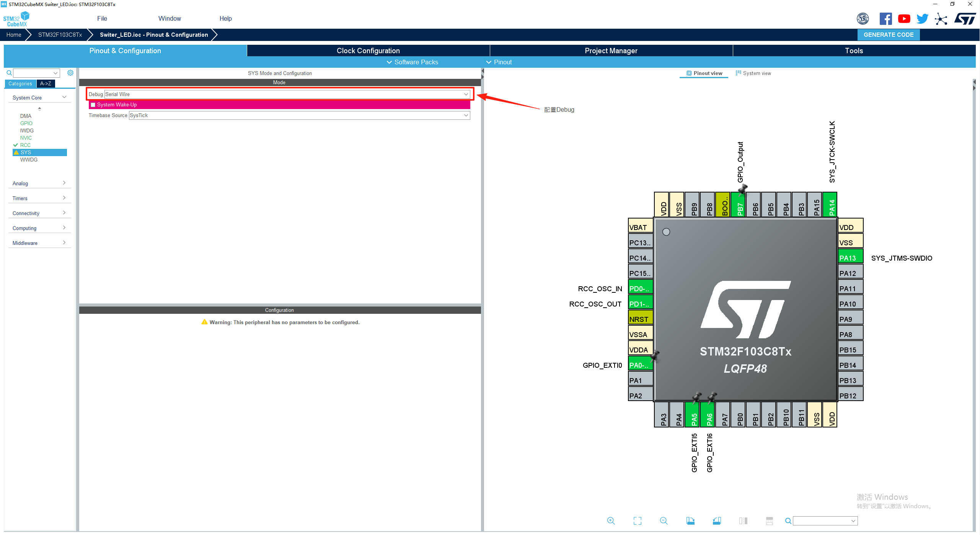Open the Timebase Source dropdown

click(x=466, y=115)
